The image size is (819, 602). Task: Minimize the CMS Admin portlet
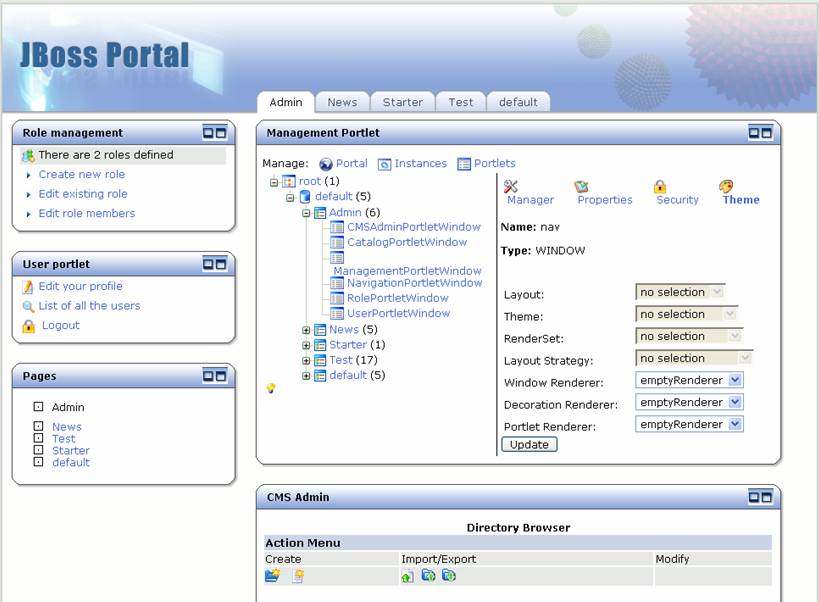[x=753, y=497]
